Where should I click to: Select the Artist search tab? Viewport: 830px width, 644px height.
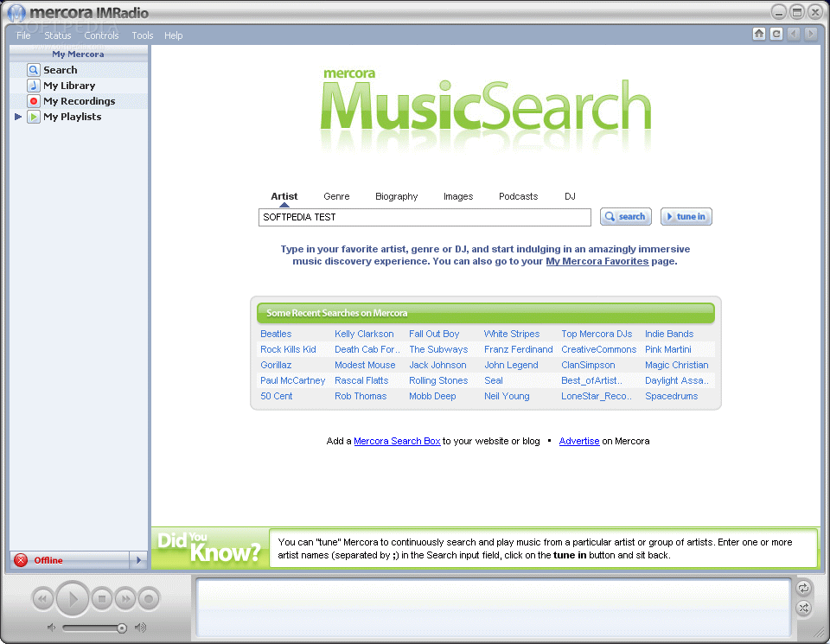click(x=284, y=196)
